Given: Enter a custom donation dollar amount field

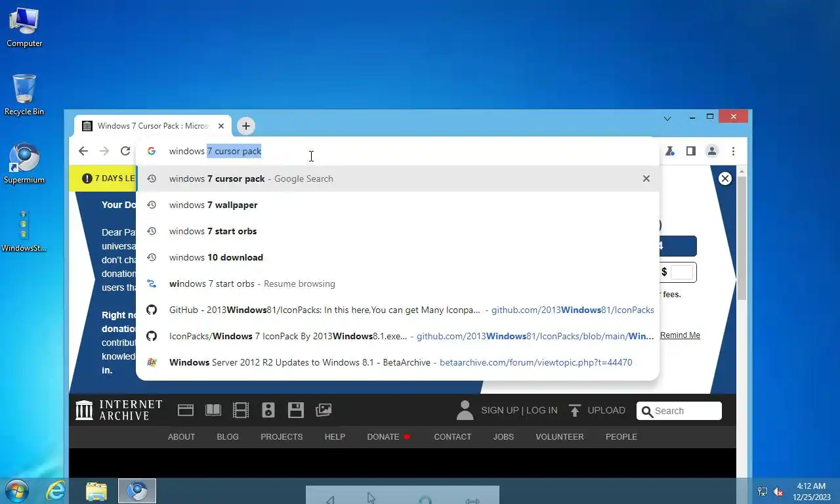Looking at the screenshot, I should pyautogui.click(x=682, y=272).
